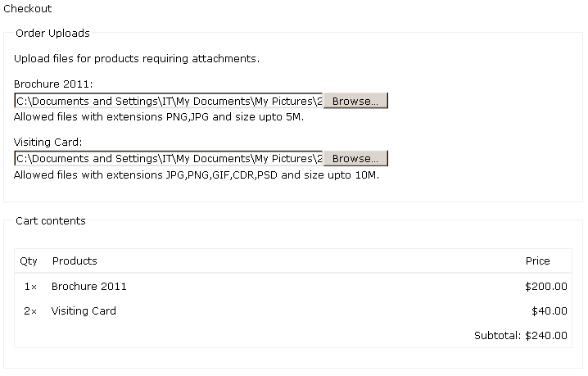Viewport: 588px width, 376px height.
Task: Click the $40.00 price value
Action: [550, 310]
